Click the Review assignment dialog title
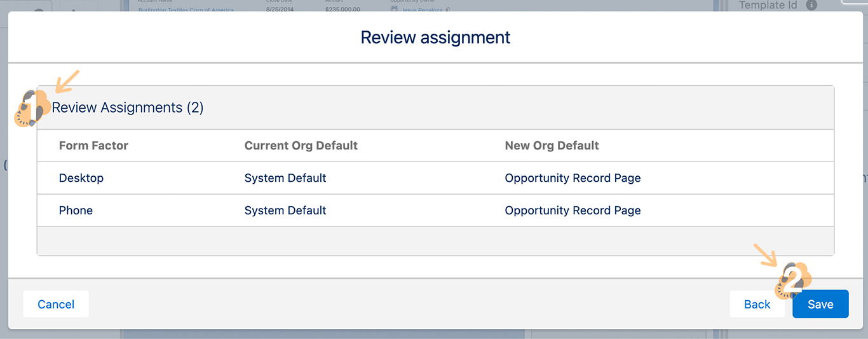The image size is (868, 339). click(435, 38)
